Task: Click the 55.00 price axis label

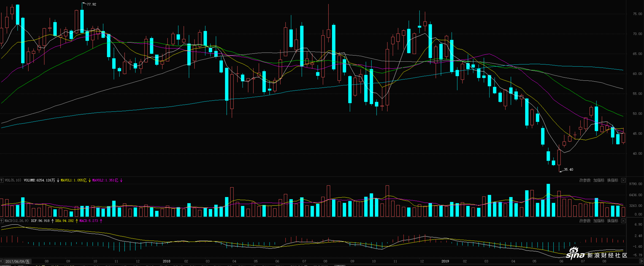Action: click(637, 94)
